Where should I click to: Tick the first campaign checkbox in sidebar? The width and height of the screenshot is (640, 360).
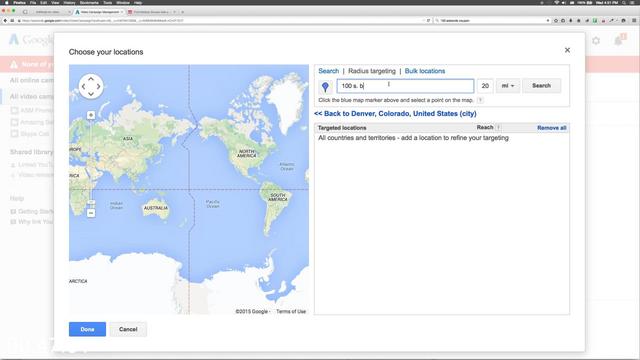14,110
